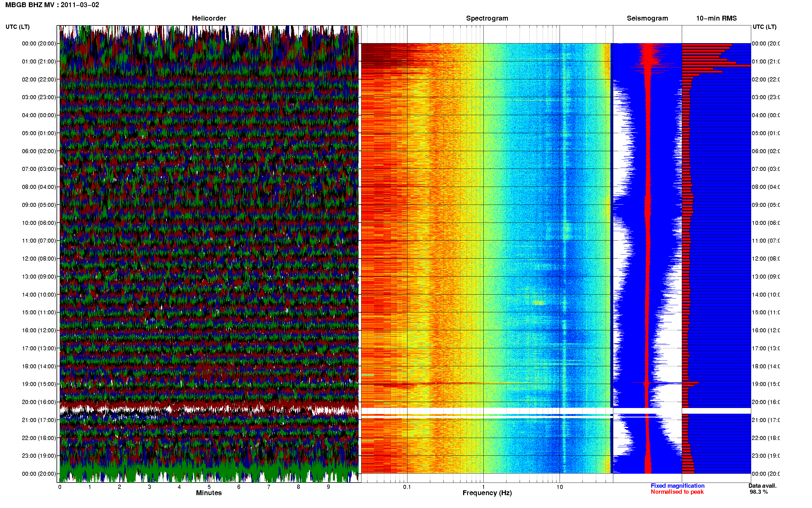Click the left '10:00 (06:00)' time label
The image size is (812, 508).
pos(39,223)
